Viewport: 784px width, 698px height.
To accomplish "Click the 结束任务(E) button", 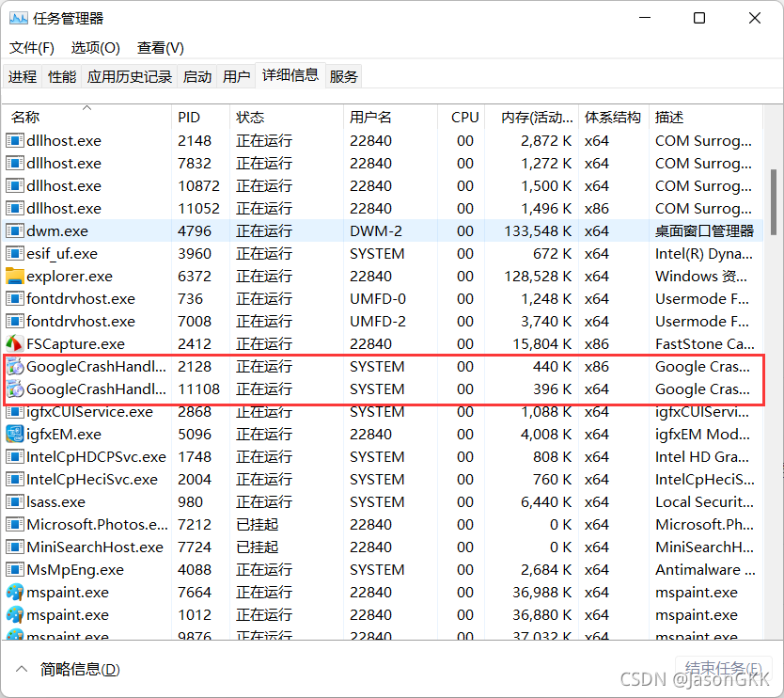I will [723, 669].
